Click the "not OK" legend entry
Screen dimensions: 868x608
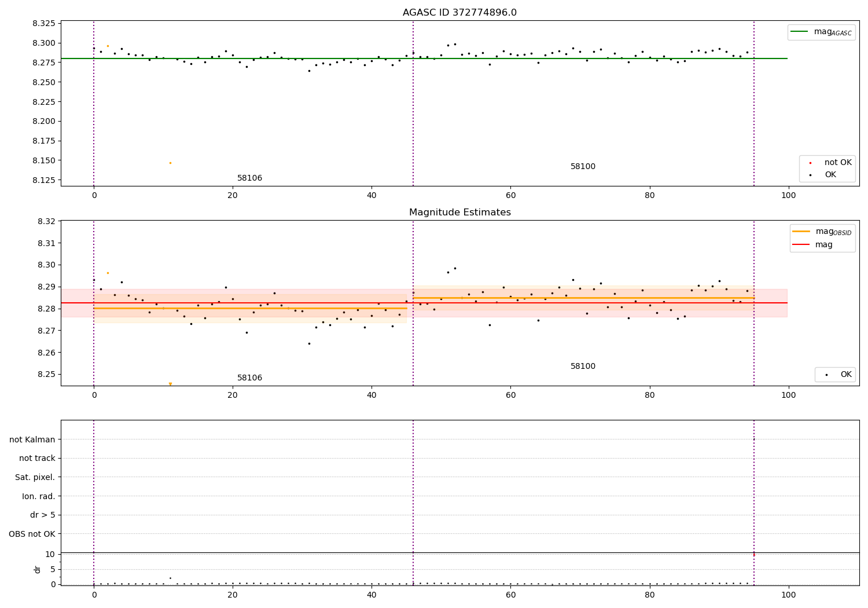coord(829,163)
